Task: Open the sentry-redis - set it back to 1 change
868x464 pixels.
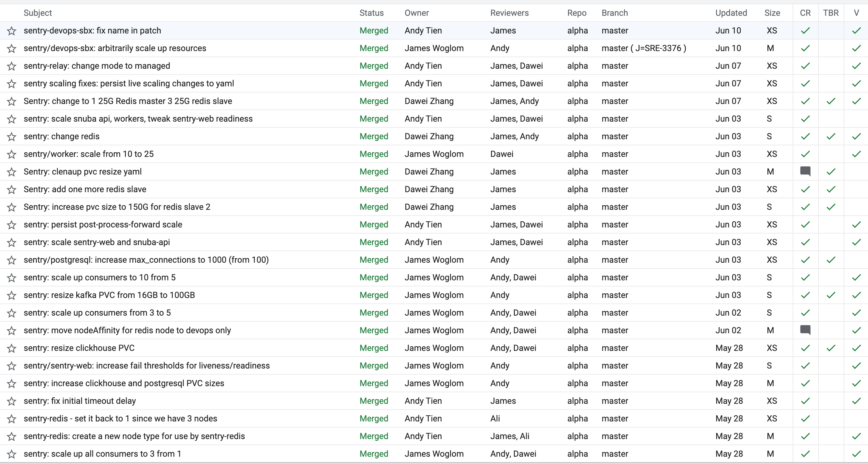Action: coord(120,418)
